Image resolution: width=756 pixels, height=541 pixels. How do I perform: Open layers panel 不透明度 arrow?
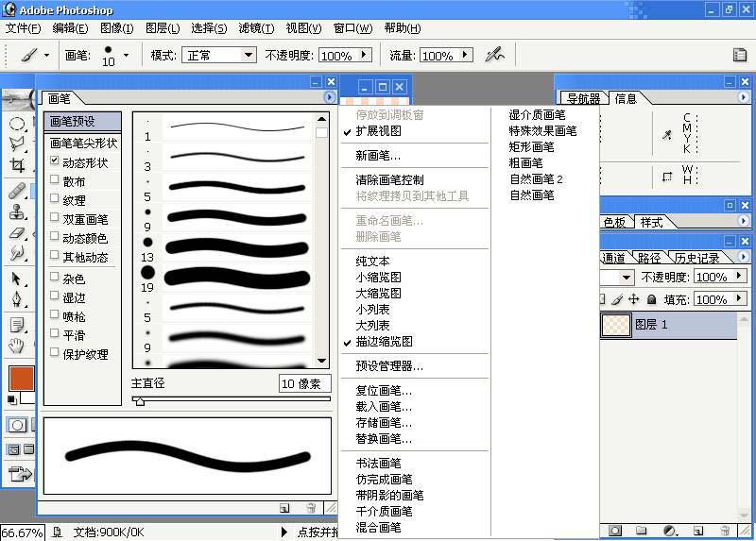tap(740, 276)
